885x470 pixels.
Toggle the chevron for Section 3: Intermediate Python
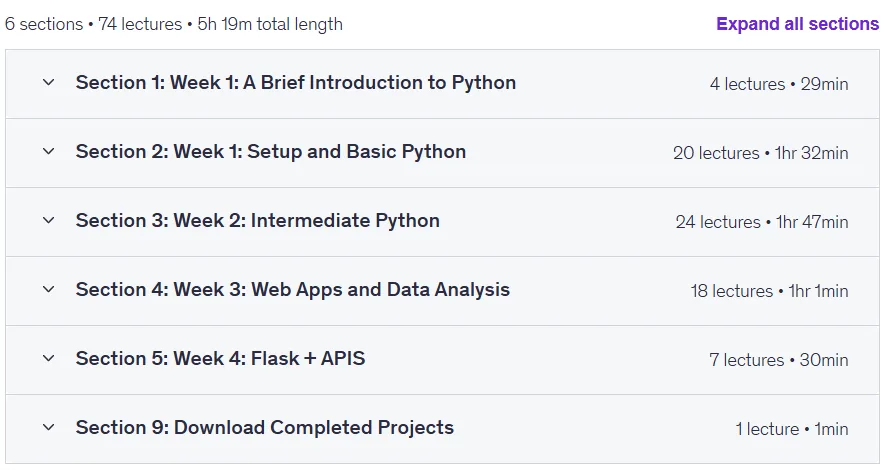(x=49, y=220)
